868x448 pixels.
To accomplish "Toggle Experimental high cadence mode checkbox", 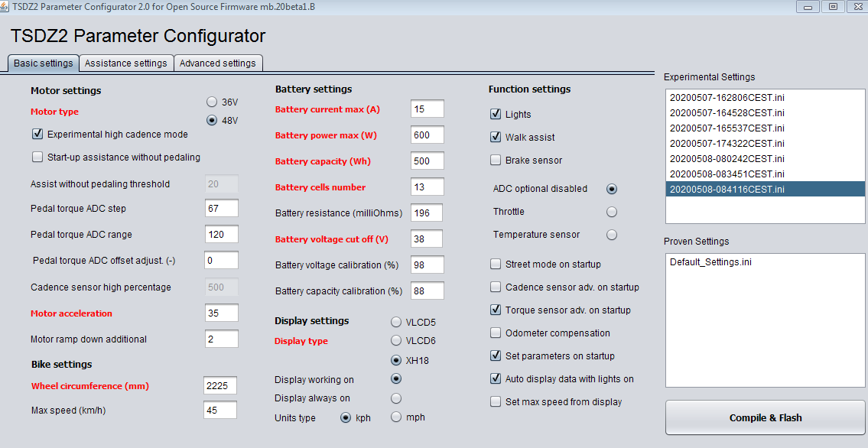I will pyautogui.click(x=37, y=134).
